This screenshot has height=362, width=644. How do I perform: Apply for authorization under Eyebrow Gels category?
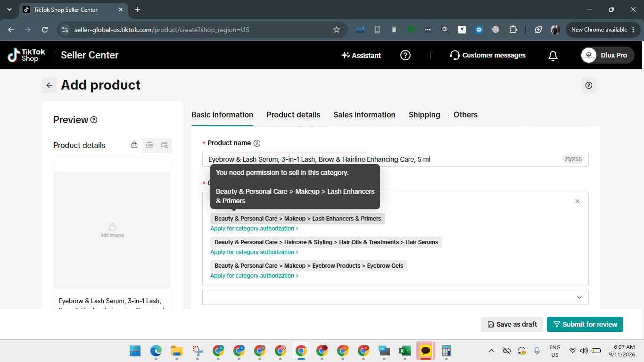coord(254,276)
